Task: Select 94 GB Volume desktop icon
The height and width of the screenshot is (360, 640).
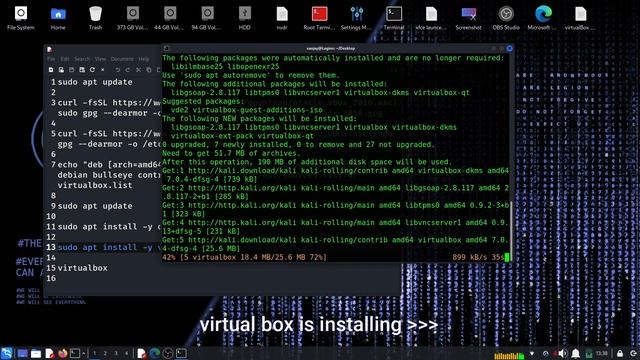Action: [x=207, y=18]
